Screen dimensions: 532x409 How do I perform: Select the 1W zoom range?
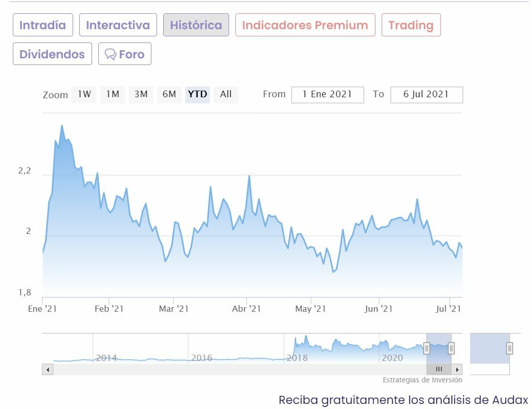pyautogui.click(x=84, y=94)
